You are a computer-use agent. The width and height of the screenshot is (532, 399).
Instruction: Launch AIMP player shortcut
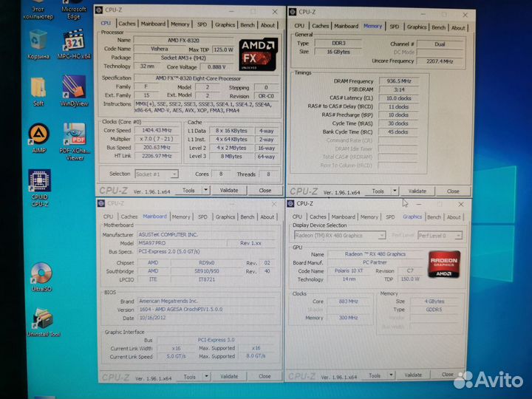tap(38, 138)
